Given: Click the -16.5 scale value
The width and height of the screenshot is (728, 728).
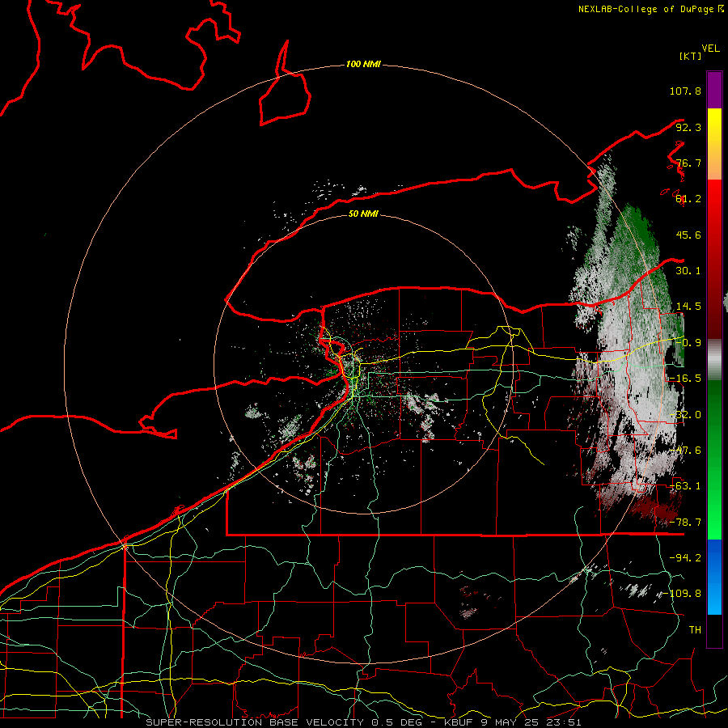Looking at the screenshot, I should [685, 379].
